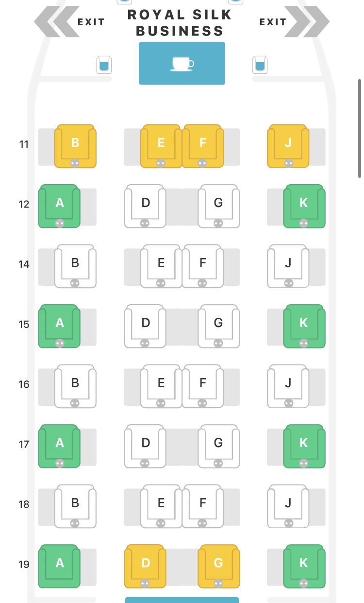Image resolution: width=364 pixels, height=603 pixels.
Task: Select seat 14E in the middle section
Action: [x=161, y=265]
